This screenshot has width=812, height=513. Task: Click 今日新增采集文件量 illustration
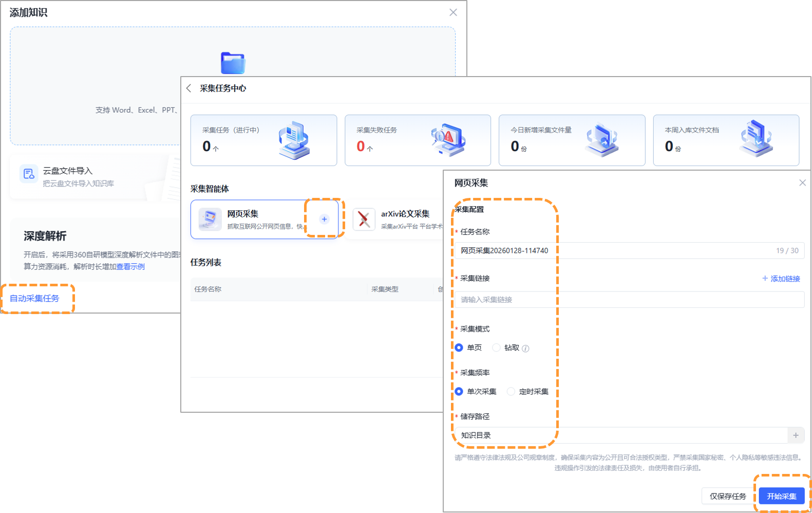coord(602,139)
